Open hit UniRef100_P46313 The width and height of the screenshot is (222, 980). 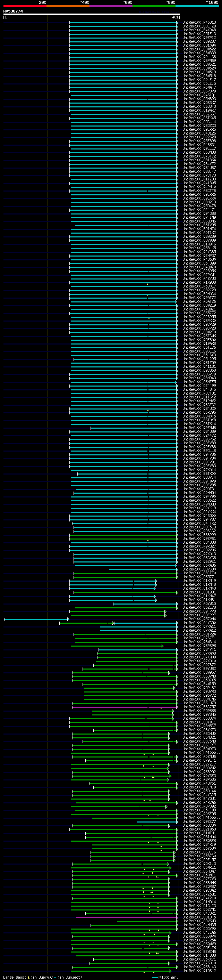(199, 23)
